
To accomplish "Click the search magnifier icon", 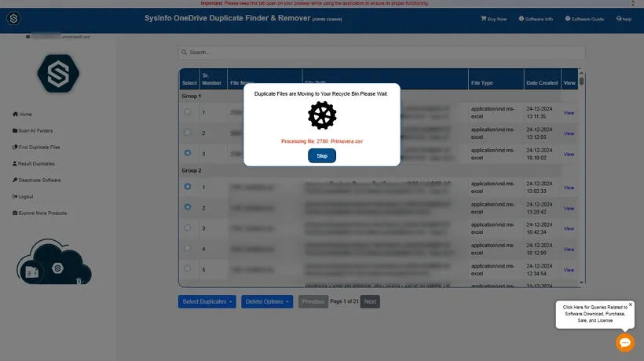I will [x=184, y=53].
